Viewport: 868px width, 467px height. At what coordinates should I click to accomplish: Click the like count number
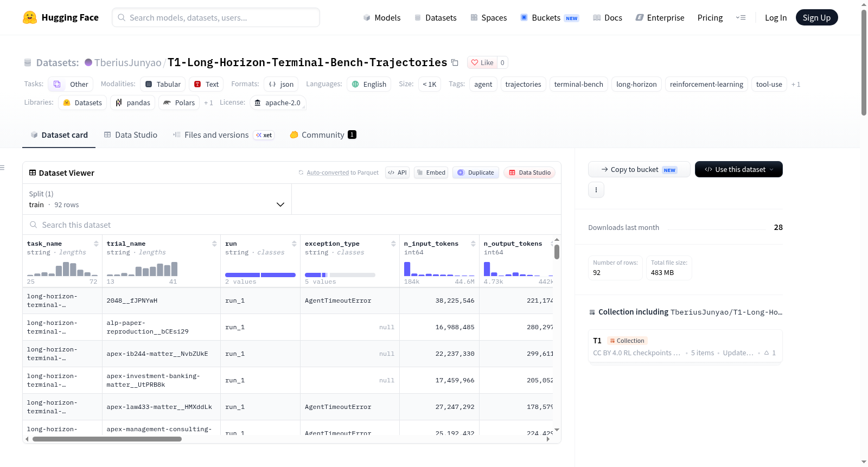[502, 62]
